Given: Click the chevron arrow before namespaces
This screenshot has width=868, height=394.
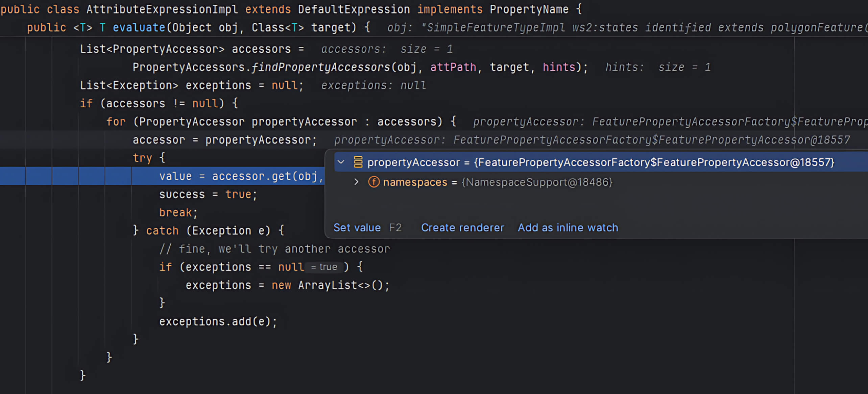Looking at the screenshot, I should [x=356, y=182].
